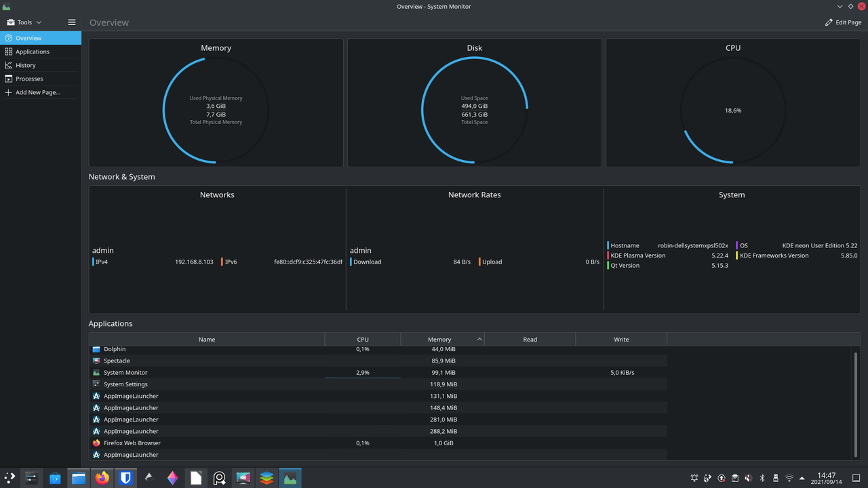Open Wi-Fi networks tray icon
868x488 pixels.
[x=789, y=479]
